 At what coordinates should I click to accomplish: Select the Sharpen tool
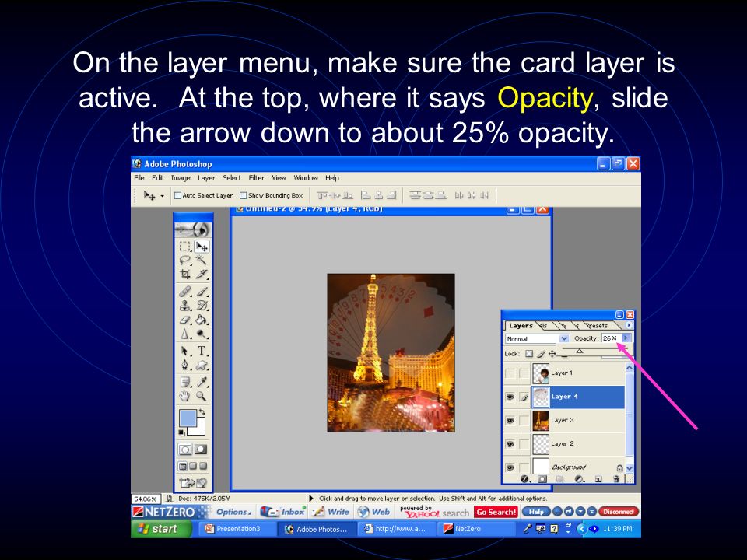[185, 334]
